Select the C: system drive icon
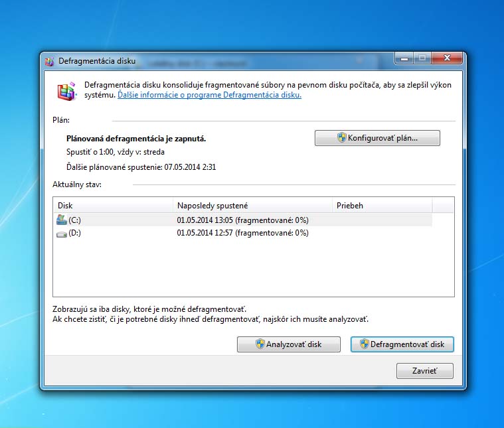The image size is (504, 428). pyautogui.click(x=61, y=220)
